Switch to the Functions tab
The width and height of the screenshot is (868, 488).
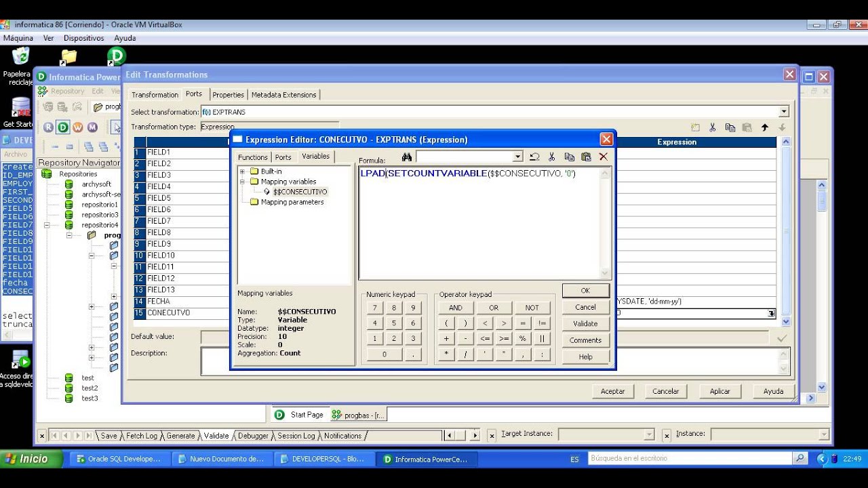click(252, 157)
